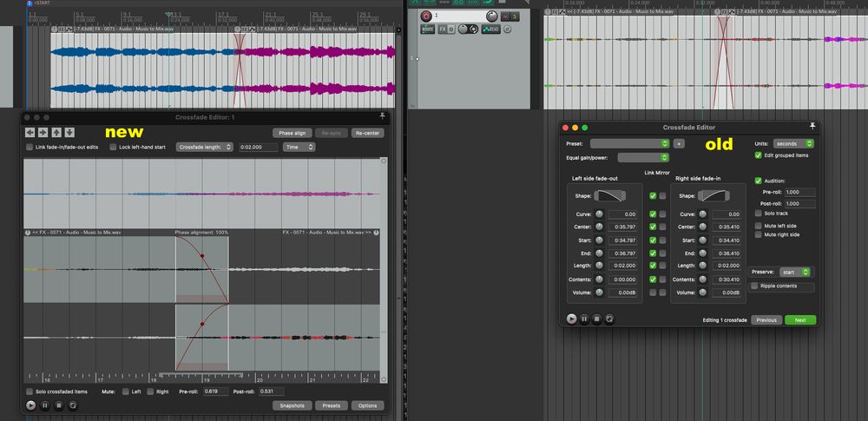
Task: Open Snapshots button
Action: click(293, 405)
